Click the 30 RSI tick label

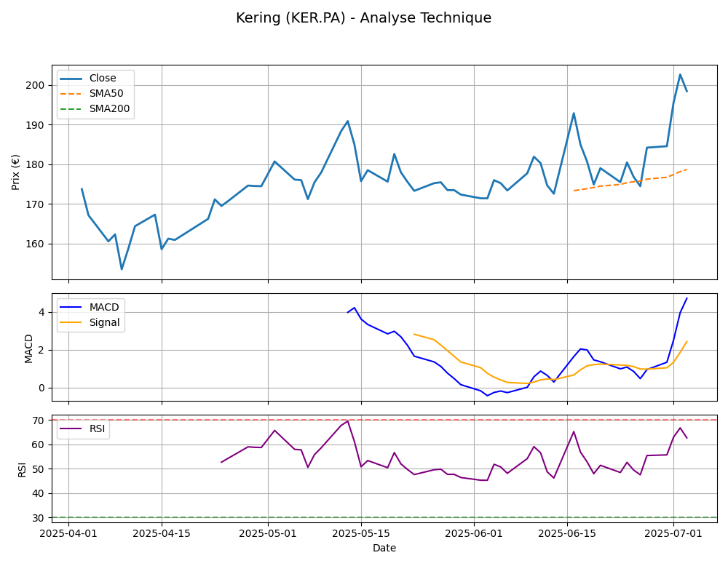39,518
